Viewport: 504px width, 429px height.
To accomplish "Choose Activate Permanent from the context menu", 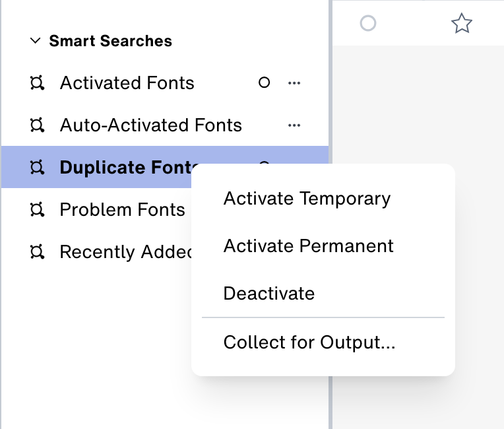I will tap(308, 246).
